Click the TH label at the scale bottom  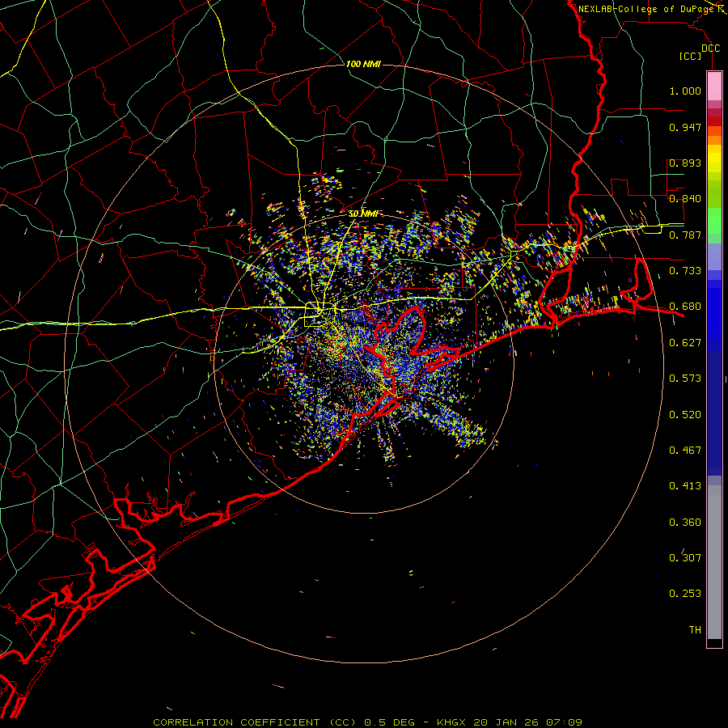(x=695, y=630)
